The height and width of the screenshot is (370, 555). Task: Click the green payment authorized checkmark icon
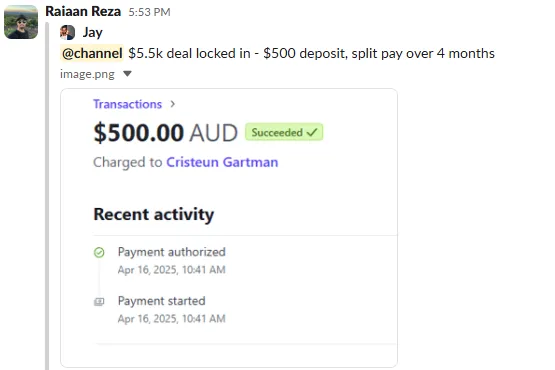pyautogui.click(x=99, y=252)
